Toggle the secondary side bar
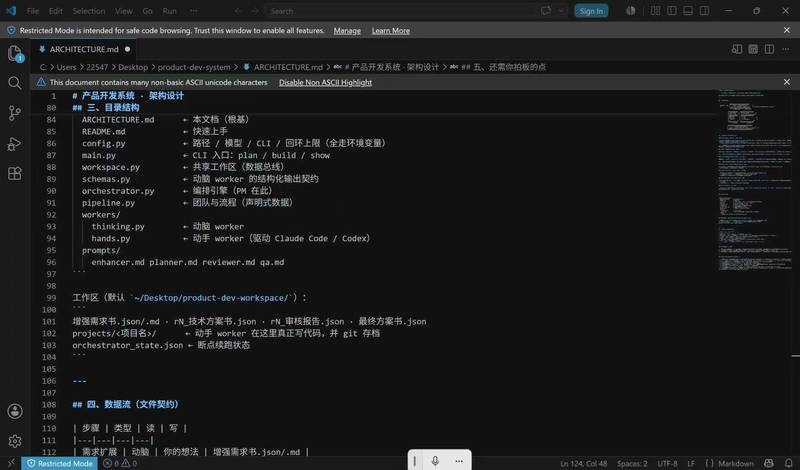 tap(705, 11)
